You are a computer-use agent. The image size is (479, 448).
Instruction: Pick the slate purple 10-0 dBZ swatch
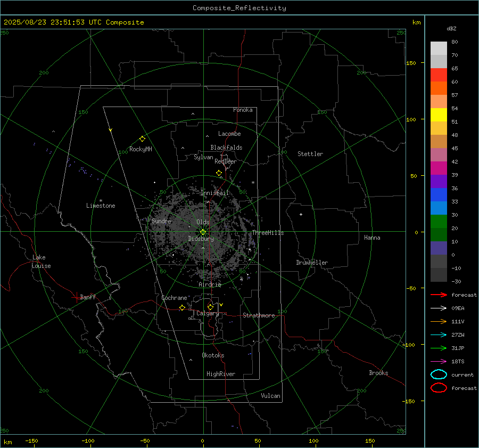[x=439, y=248]
